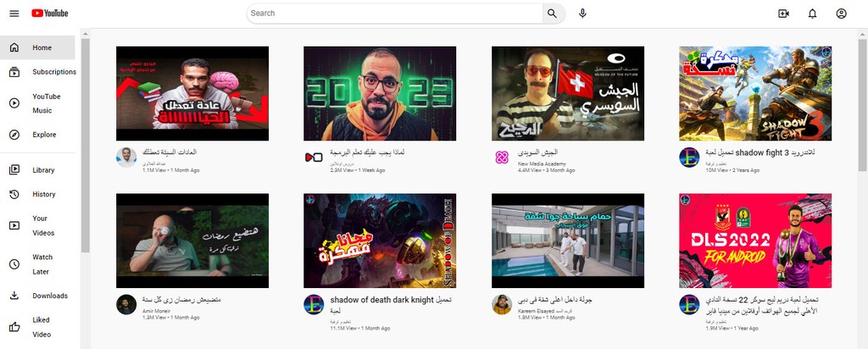Open History in the sidebar
This screenshot has width=868, height=349.
pyautogui.click(x=37, y=194)
